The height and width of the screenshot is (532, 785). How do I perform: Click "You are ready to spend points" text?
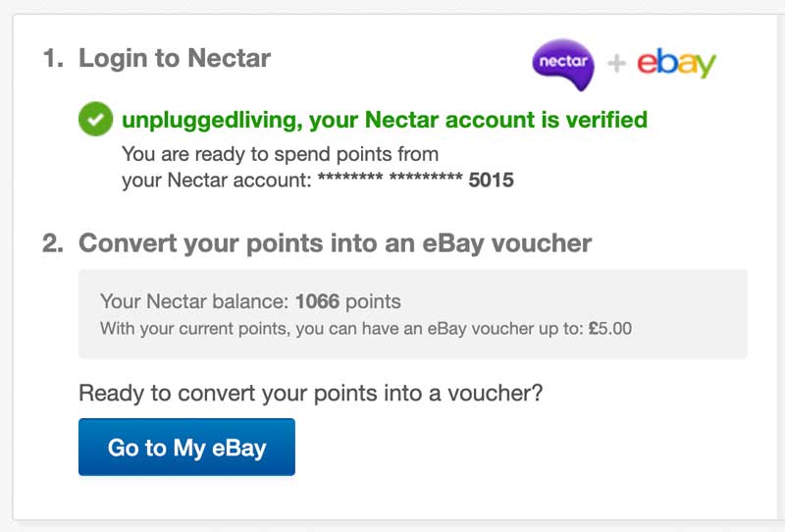[x=280, y=154]
